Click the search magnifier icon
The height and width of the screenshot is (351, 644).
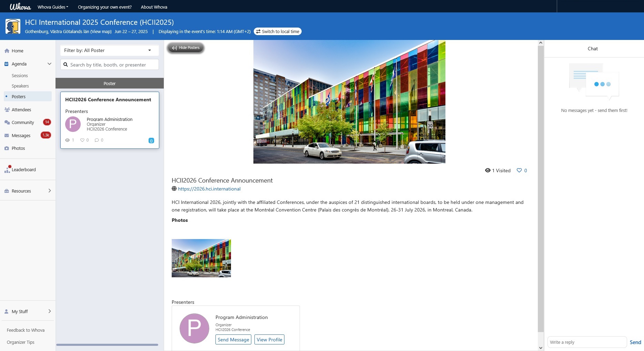tap(66, 64)
